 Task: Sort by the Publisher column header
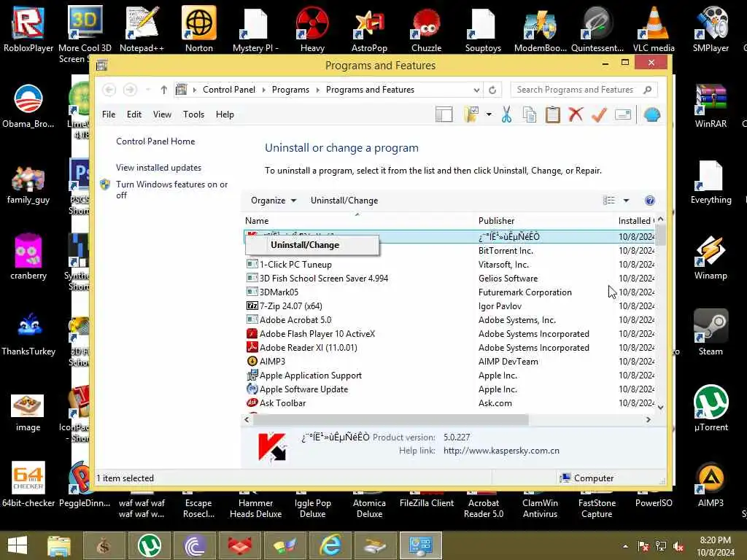coord(546,221)
